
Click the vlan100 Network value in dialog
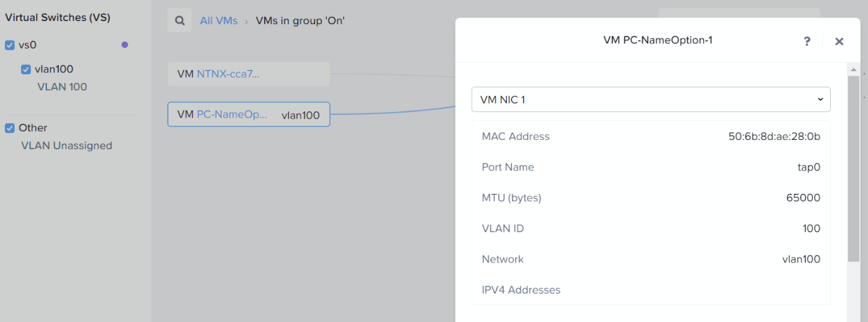(x=801, y=259)
